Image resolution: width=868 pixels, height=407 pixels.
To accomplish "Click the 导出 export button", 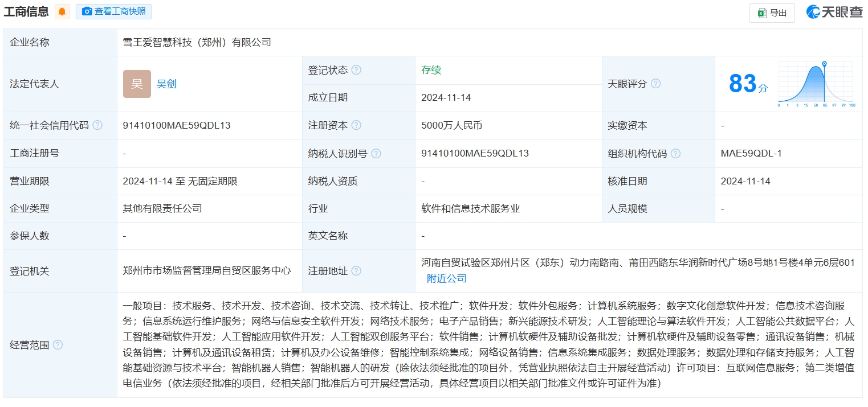I will coord(772,13).
